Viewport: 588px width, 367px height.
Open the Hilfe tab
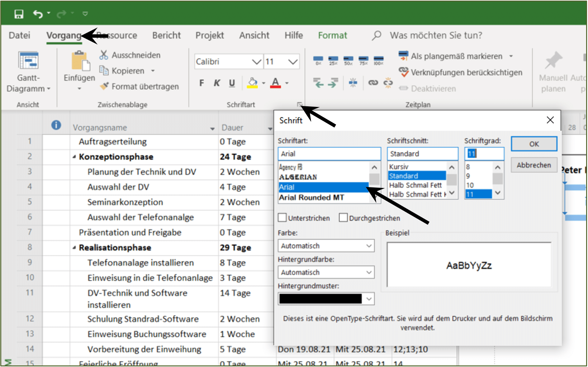coord(294,35)
